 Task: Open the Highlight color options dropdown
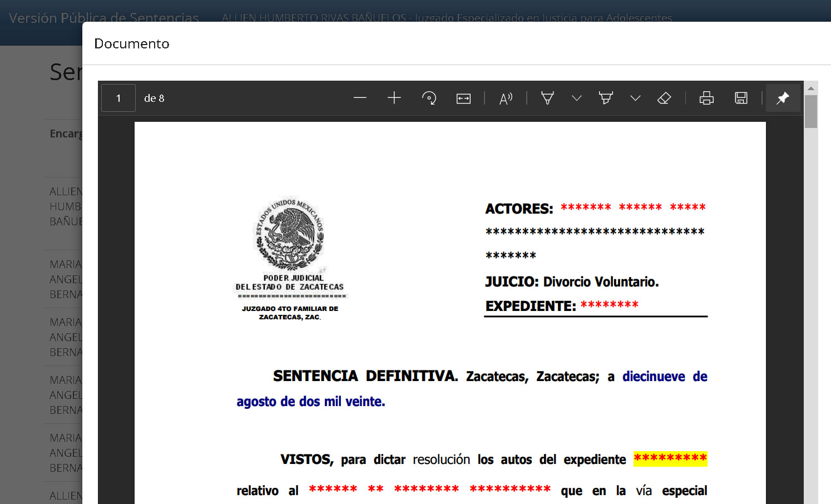tap(635, 98)
